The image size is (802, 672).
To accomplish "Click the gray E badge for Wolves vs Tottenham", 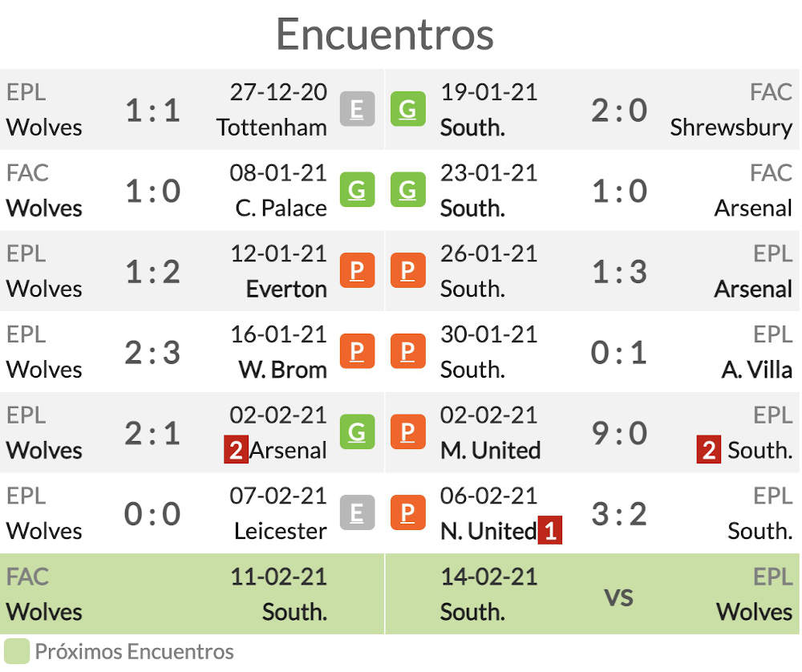I will (357, 109).
